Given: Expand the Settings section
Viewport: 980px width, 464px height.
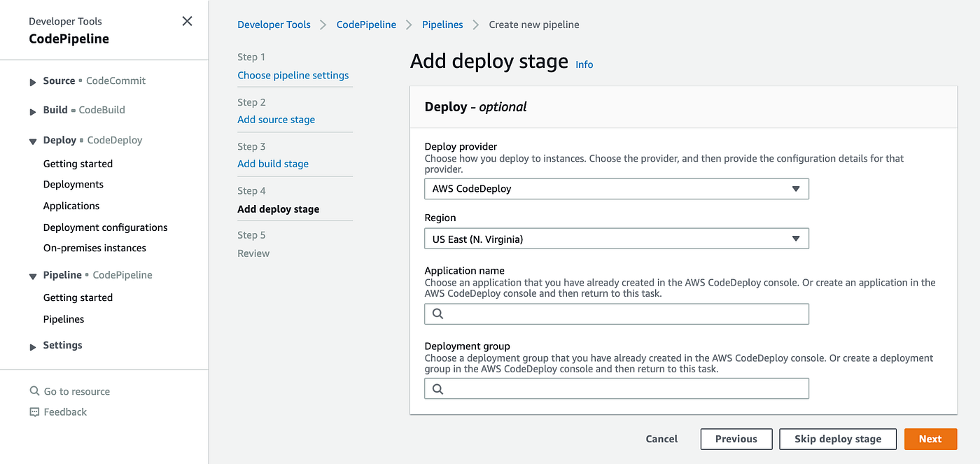Looking at the screenshot, I should point(33,346).
